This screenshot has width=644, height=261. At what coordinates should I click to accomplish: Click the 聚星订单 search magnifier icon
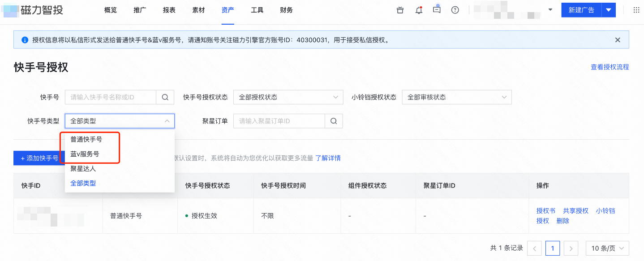334,121
